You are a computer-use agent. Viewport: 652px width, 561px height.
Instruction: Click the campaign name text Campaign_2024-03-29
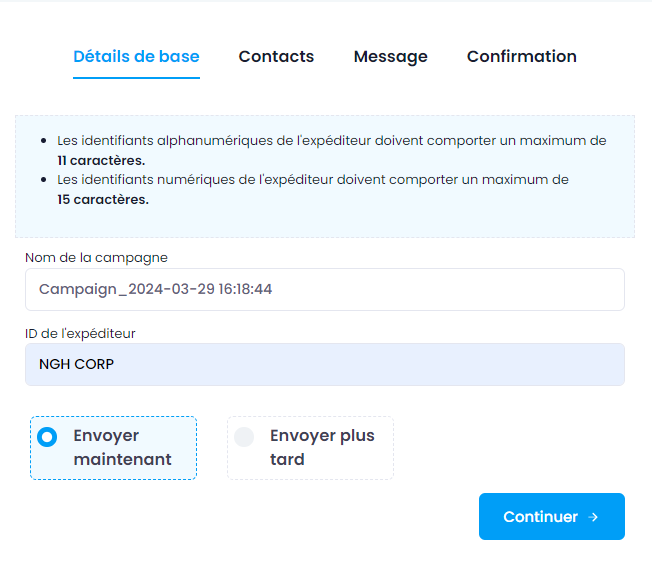155,290
